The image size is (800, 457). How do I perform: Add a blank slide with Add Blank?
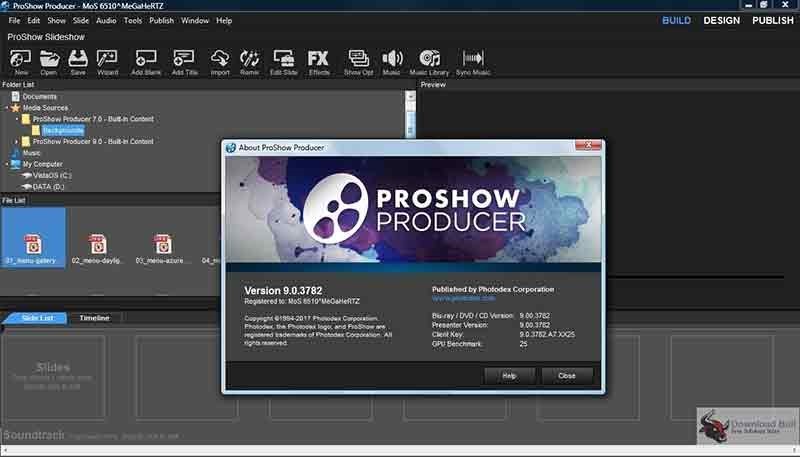click(x=146, y=62)
